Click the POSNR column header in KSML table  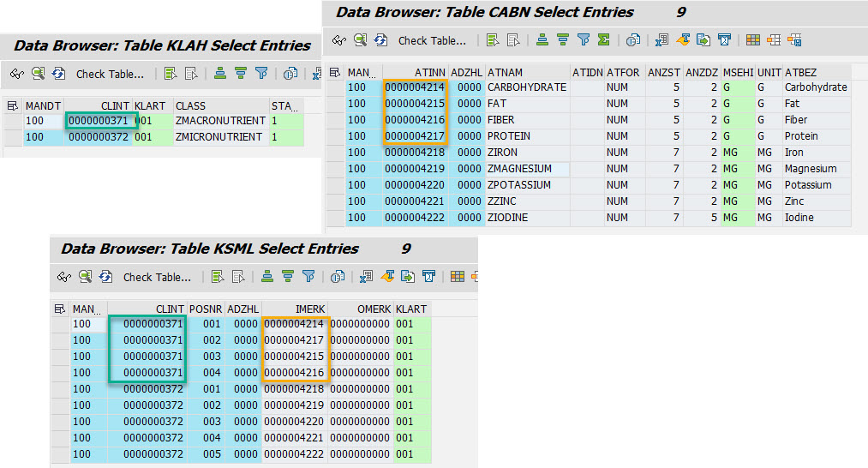(206, 309)
